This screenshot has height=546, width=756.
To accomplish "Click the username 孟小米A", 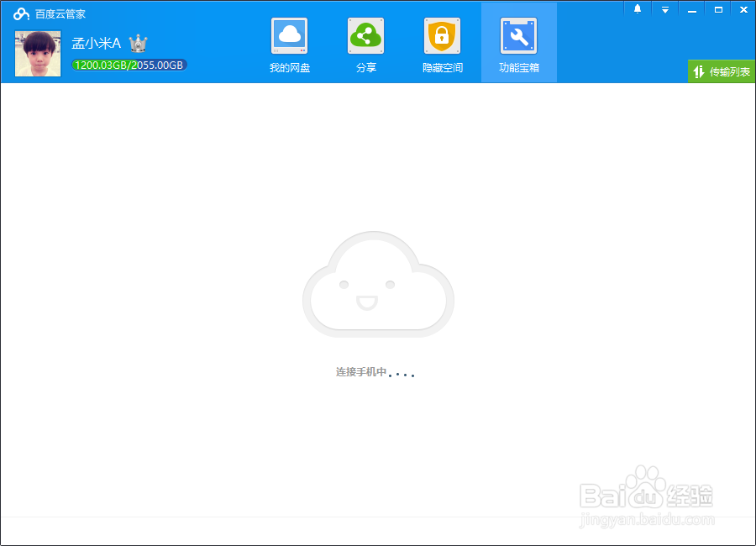I will (96, 43).
